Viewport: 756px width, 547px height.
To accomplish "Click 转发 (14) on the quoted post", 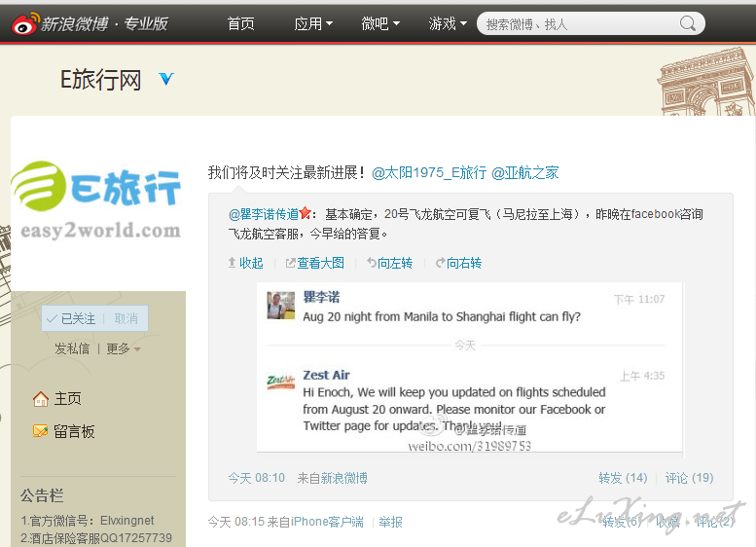I will coord(623,478).
